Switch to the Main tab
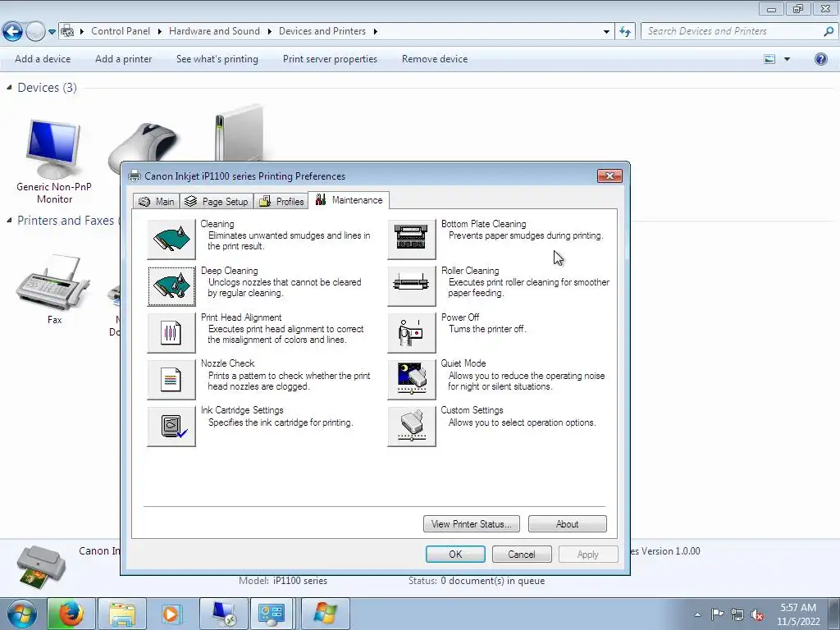Screen dimensions: 840x630 (157, 202)
